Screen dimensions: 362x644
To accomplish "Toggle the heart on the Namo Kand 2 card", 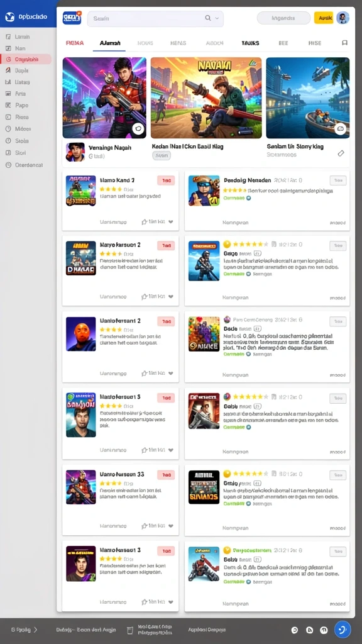I will 171,222.
